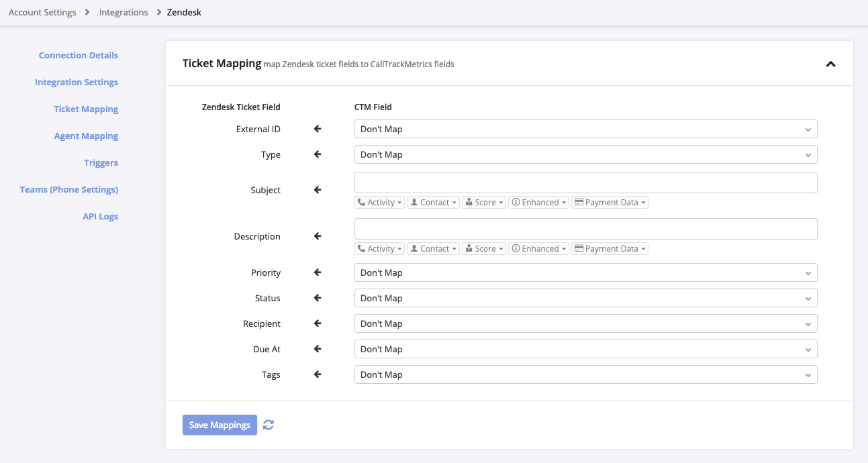
Task: Open Triggers in the sidebar
Action: click(101, 162)
